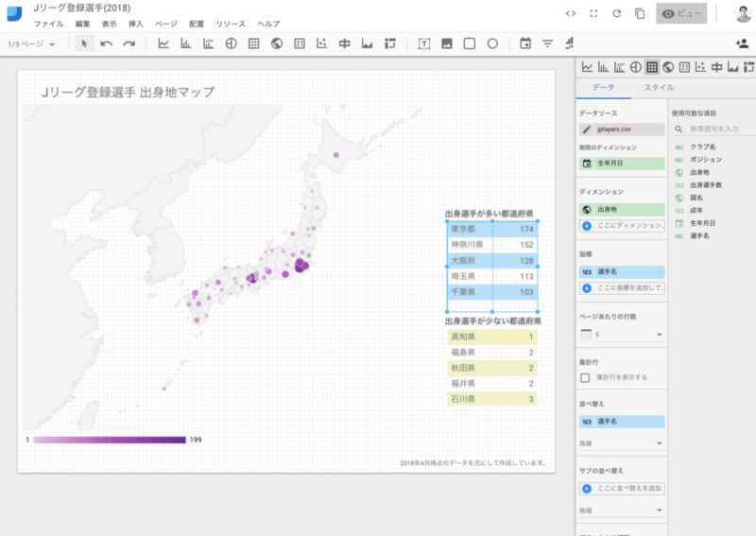This screenshot has height=536, width=756.
Task: Refresh the report data
Action: click(x=617, y=13)
